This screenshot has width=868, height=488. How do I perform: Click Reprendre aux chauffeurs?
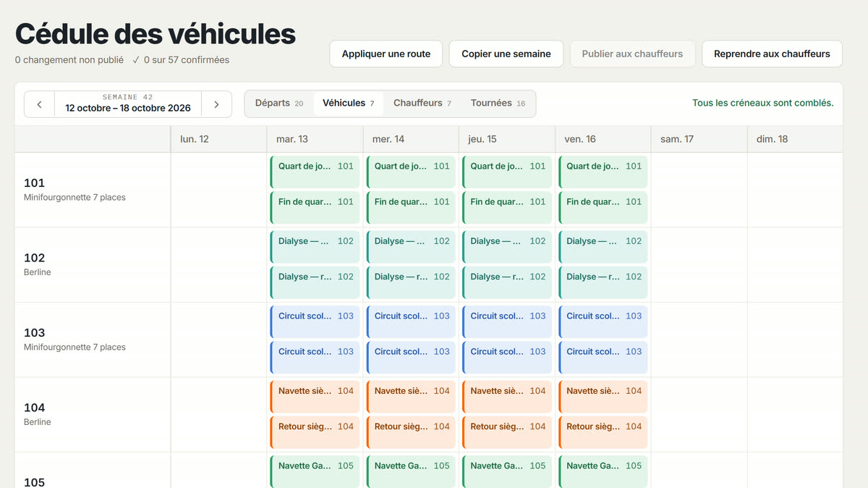pos(772,54)
